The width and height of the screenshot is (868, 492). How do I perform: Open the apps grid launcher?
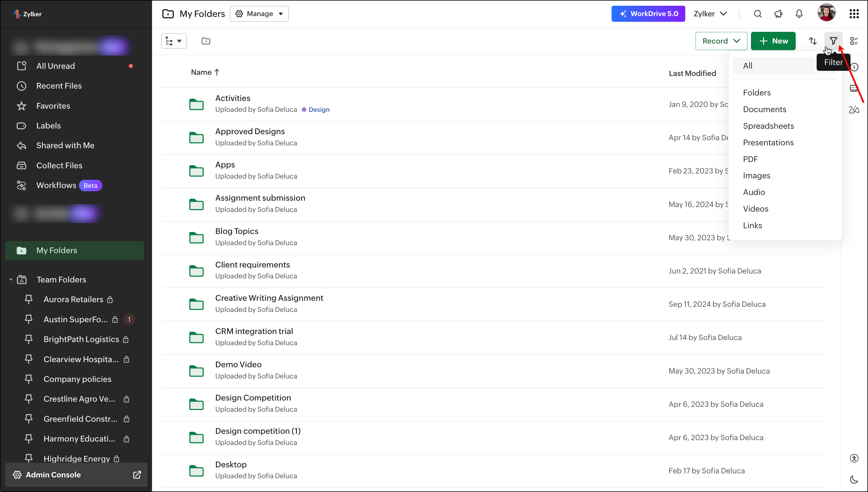(x=854, y=14)
